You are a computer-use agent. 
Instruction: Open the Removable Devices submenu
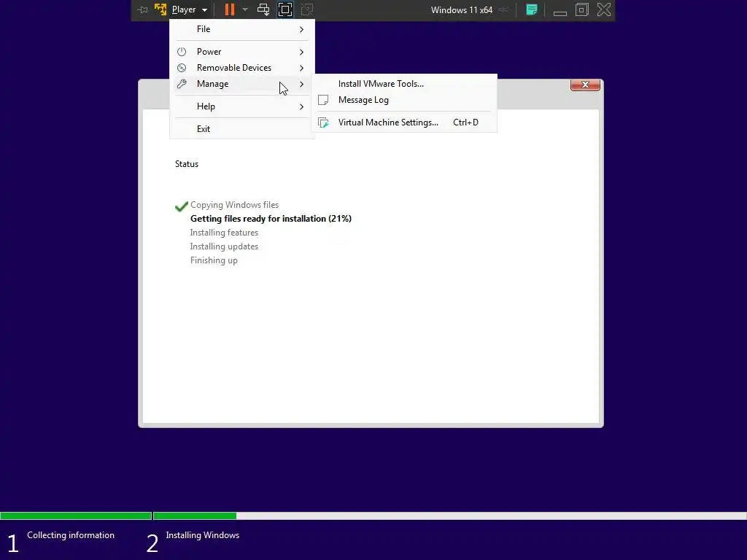(x=242, y=68)
